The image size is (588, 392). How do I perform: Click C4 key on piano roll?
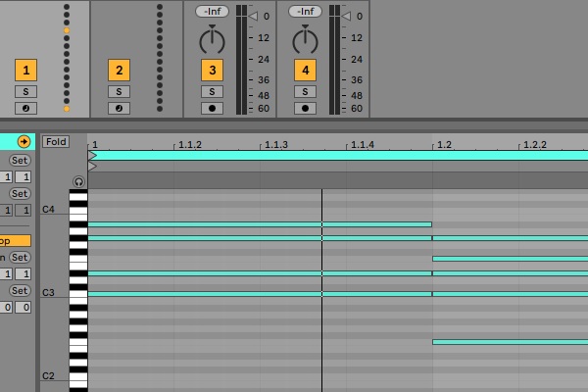(x=78, y=211)
